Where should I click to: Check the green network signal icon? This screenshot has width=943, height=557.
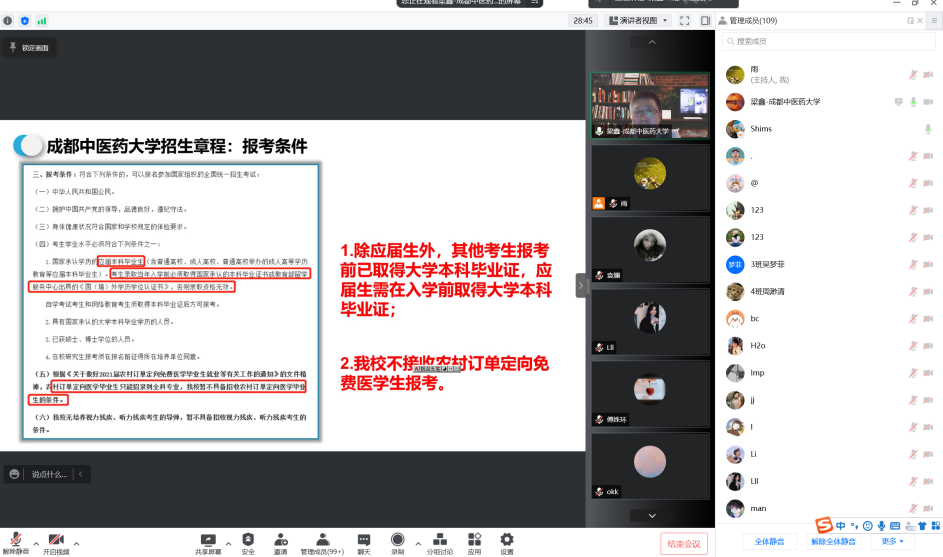pyautogui.click(x=41, y=20)
